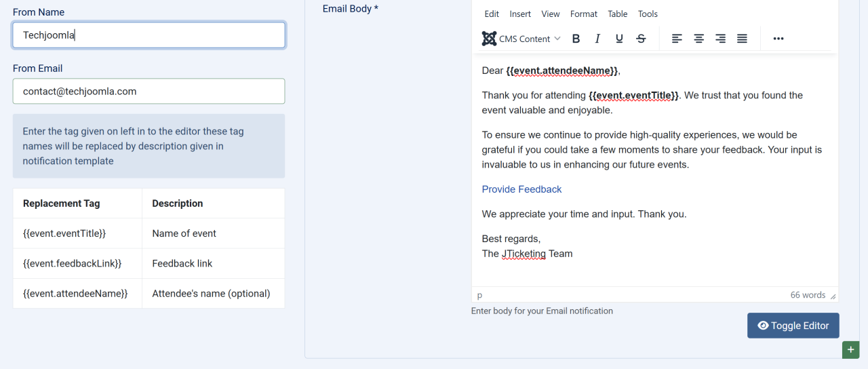Click the underline formatting icon
868x369 pixels.
click(x=619, y=39)
